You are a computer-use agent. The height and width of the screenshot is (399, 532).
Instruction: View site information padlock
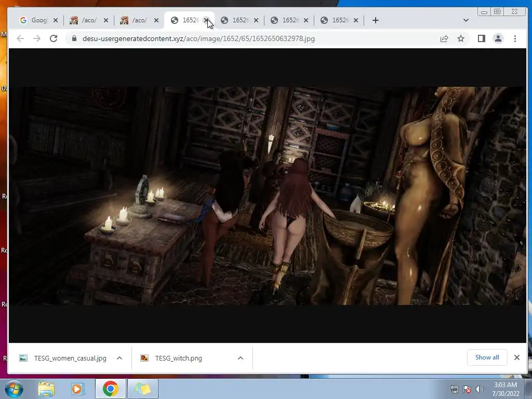[x=74, y=38]
